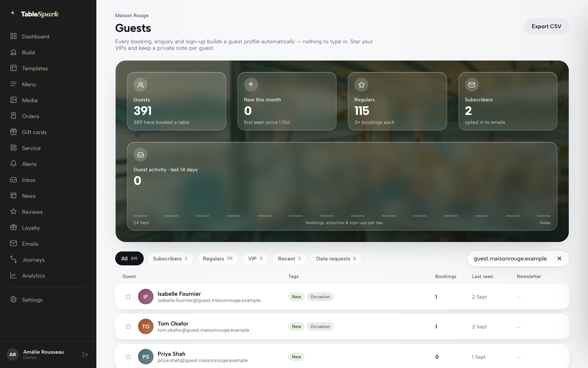Click the Orders receipt icon

(x=13, y=116)
